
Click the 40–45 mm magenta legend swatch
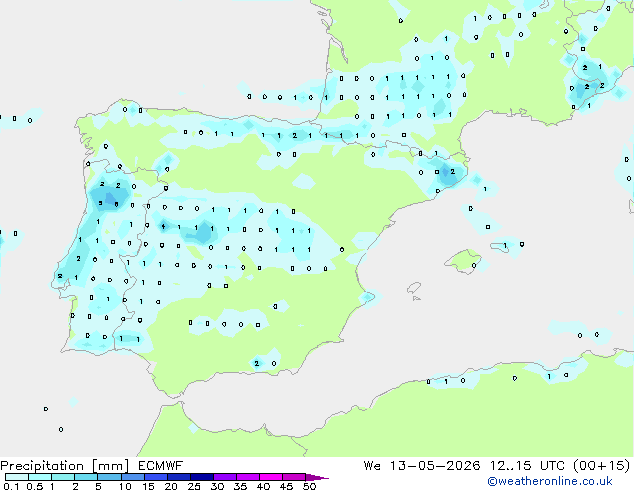point(271,477)
